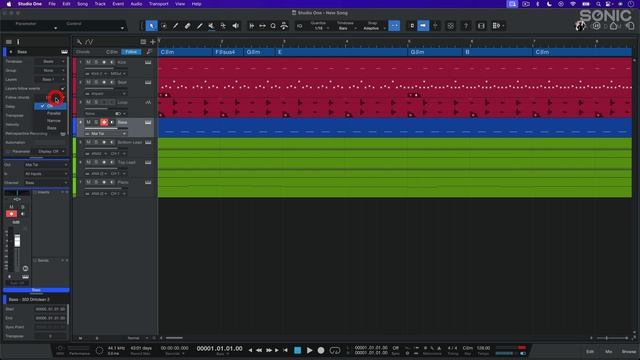640x360 pixels.
Task: Open the Piano track instrument keyboard icon
Action: [x=148, y=182]
